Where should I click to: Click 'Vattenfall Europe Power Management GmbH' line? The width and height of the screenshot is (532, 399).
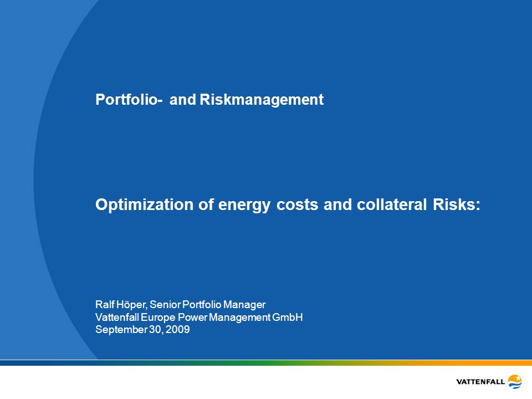pyautogui.click(x=199, y=317)
